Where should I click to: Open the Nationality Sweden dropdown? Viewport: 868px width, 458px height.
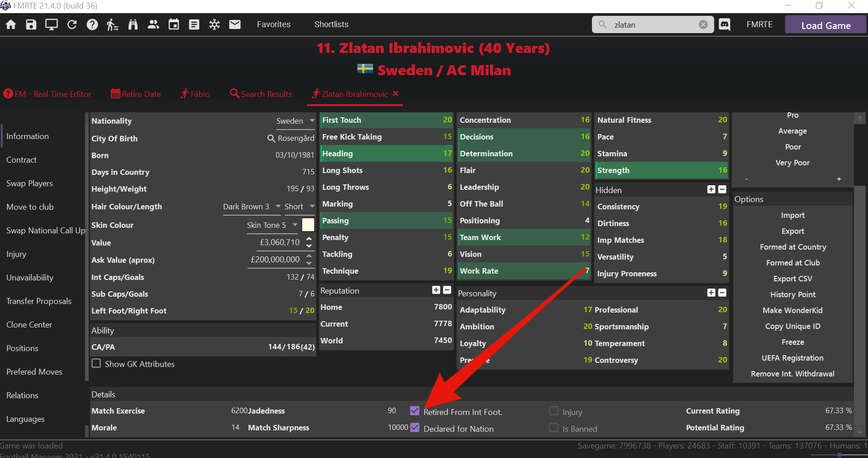point(296,121)
